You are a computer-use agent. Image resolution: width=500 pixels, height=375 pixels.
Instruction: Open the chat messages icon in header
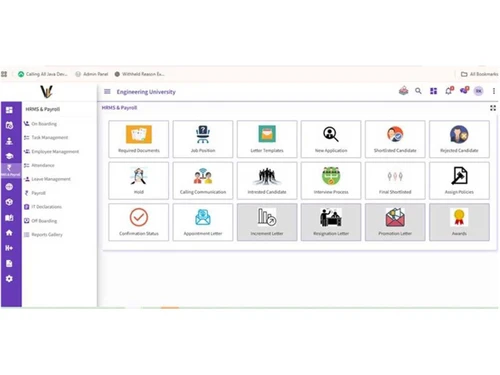point(464,90)
